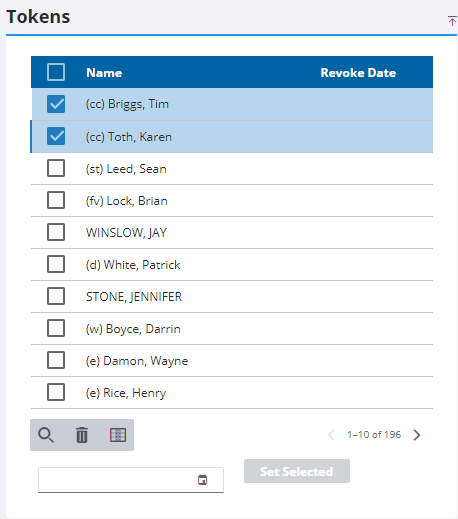Click the Set Selected button
The image size is (458, 519).
297,471
